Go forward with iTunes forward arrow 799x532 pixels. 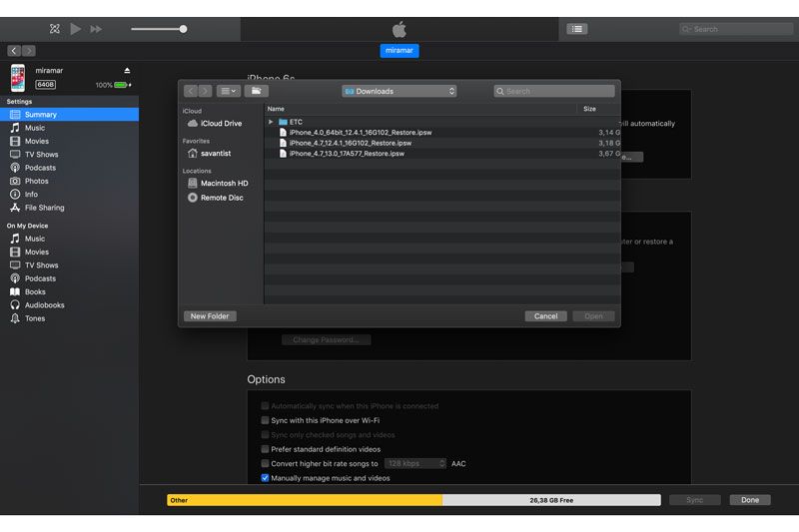pos(29,50)
